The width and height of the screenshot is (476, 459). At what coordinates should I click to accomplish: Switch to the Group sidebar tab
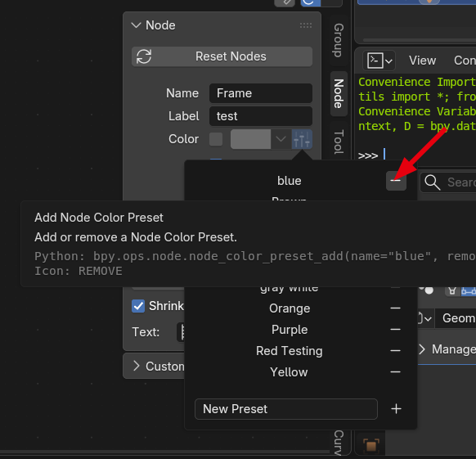tap(339, 40)
